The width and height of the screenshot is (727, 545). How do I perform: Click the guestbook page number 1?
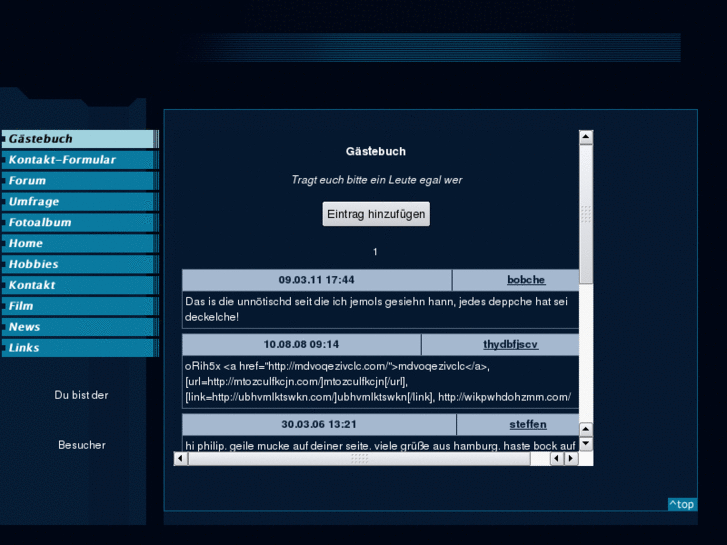[x=375, y=252]
